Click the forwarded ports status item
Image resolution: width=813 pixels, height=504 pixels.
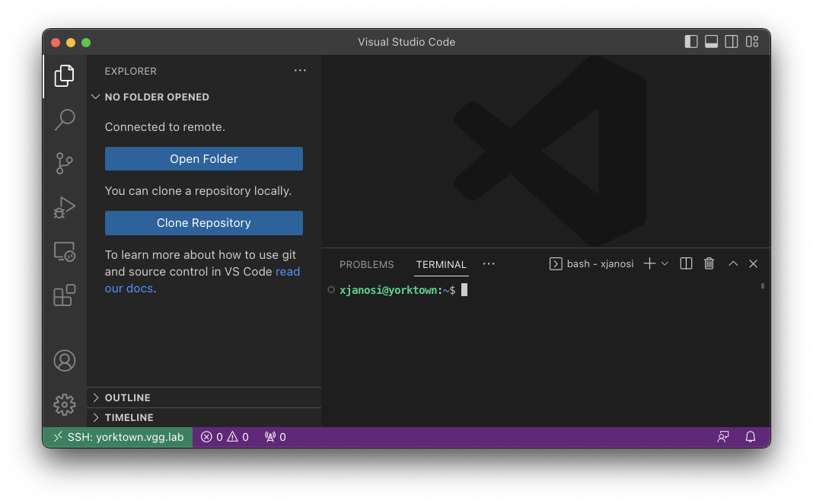pos(276,437)
